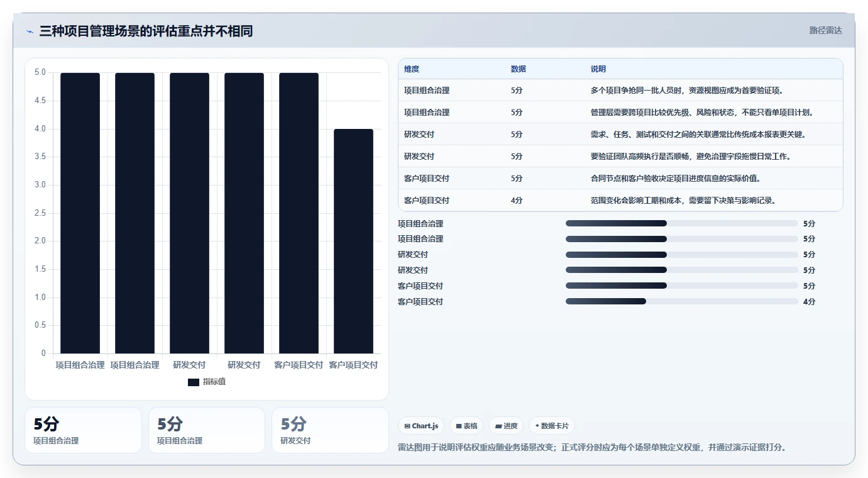The height and width of the screenshot is (478, 868).
Task: Select the row starting 范围变化会影响工期和成本
Action: pos(620,201)
